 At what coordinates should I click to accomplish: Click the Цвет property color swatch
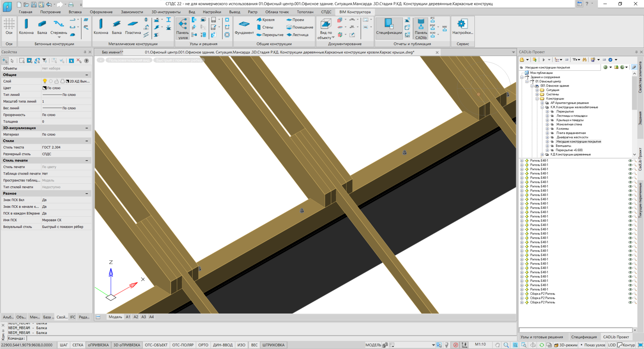[x=44, y=88]
